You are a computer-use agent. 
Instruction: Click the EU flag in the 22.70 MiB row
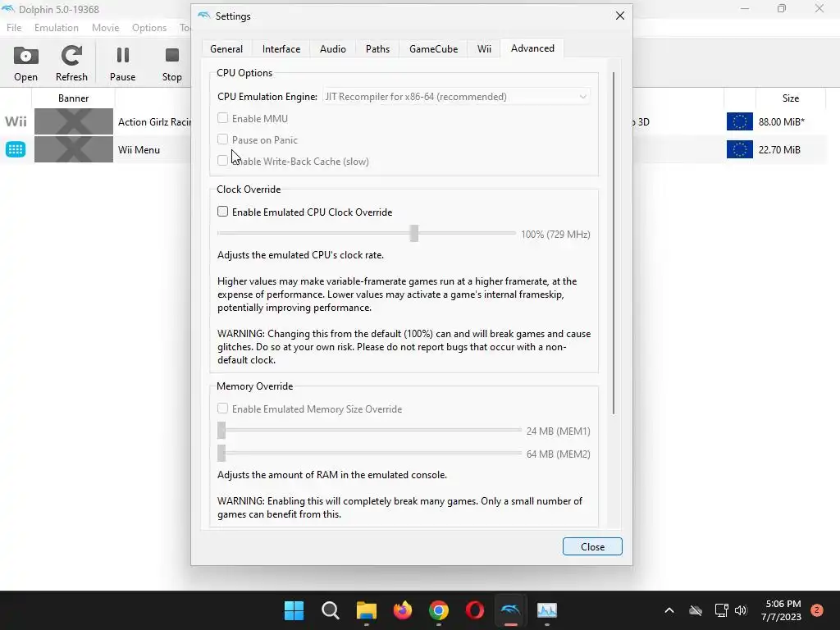click(x=739, y=149)
